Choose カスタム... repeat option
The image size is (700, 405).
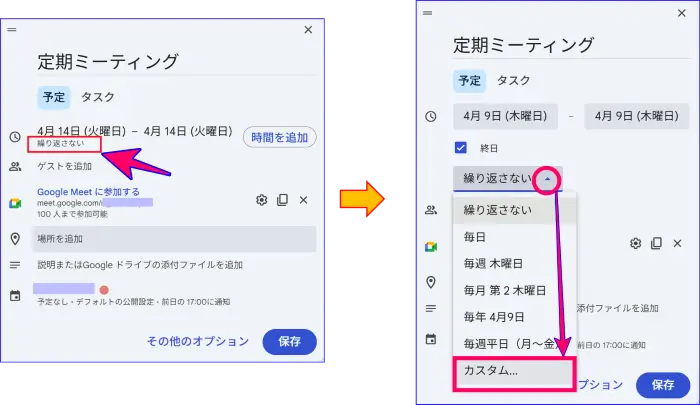point(514,372)
